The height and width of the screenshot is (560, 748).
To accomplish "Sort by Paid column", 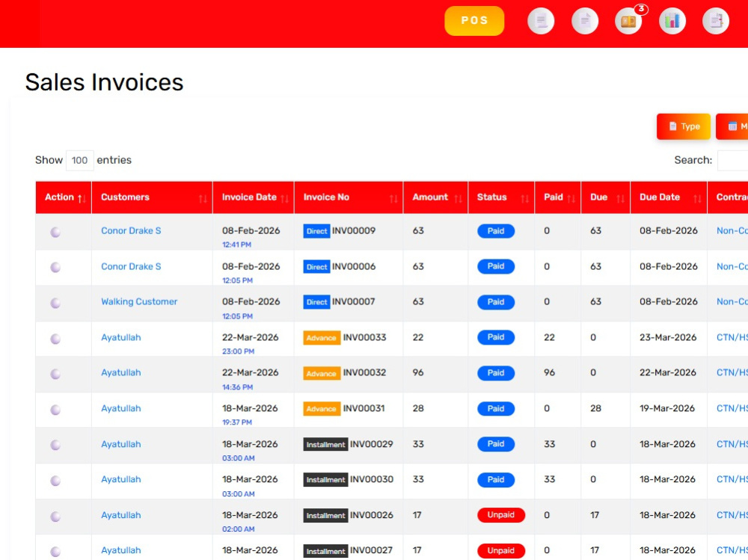I will click(558, 197).
